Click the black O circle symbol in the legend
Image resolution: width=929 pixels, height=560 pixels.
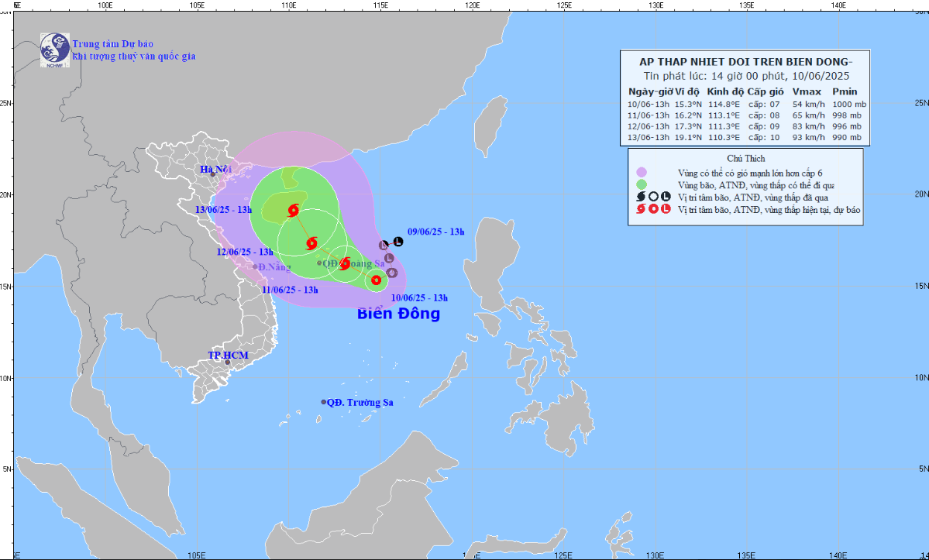[653, 198]
